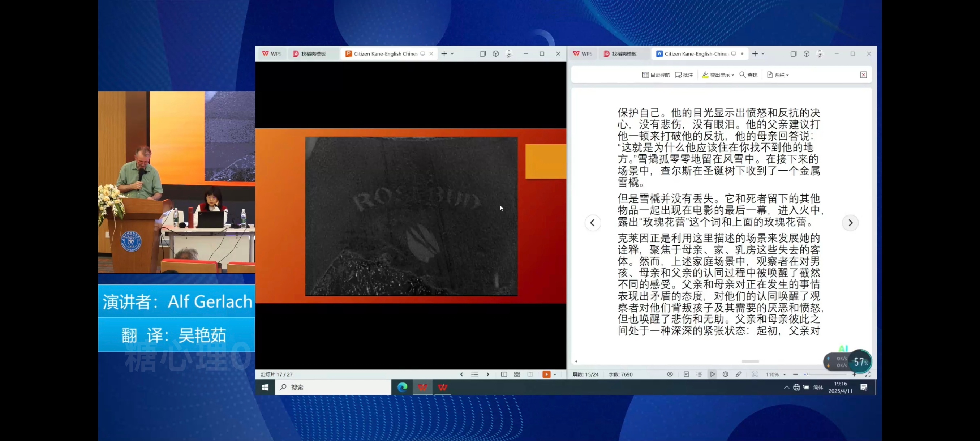Click the 搜索 taskbar search box
The image size is (980, 441).
[333, 387]
